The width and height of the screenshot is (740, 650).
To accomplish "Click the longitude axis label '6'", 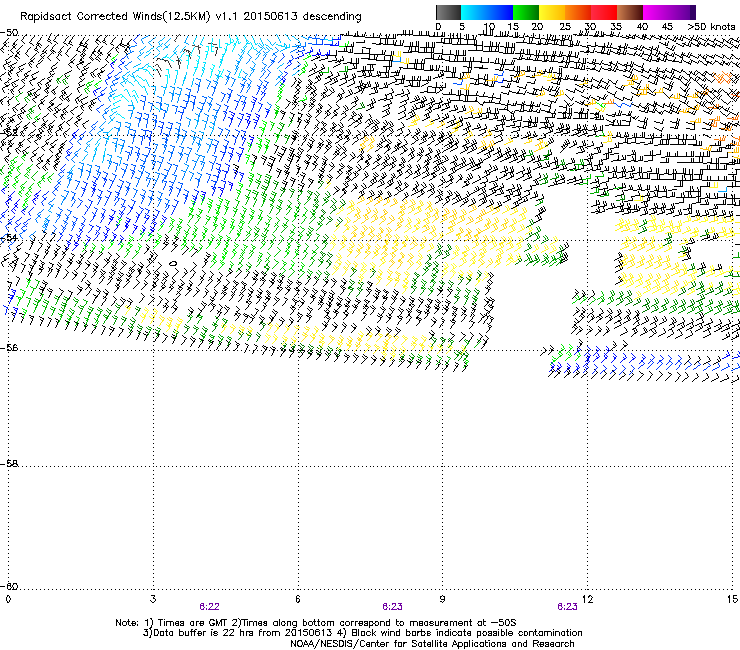I will (298, 599).
